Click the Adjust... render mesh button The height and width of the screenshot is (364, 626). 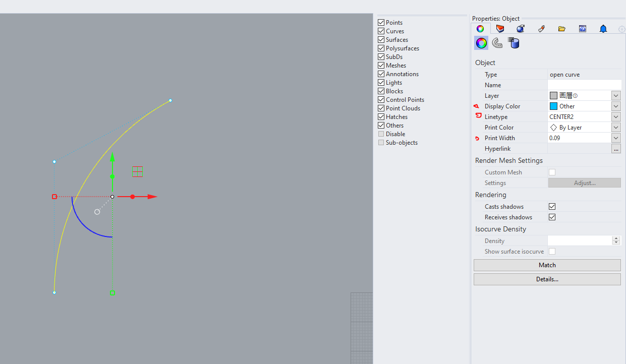pyautogui.click(x=585, y=183)
